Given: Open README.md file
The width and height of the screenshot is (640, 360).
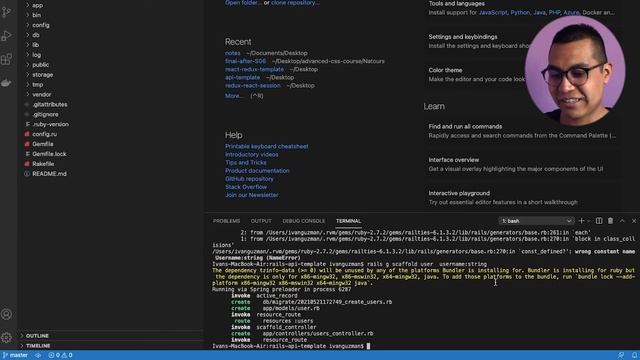Looking at the screenshot, I should point(49,174).
